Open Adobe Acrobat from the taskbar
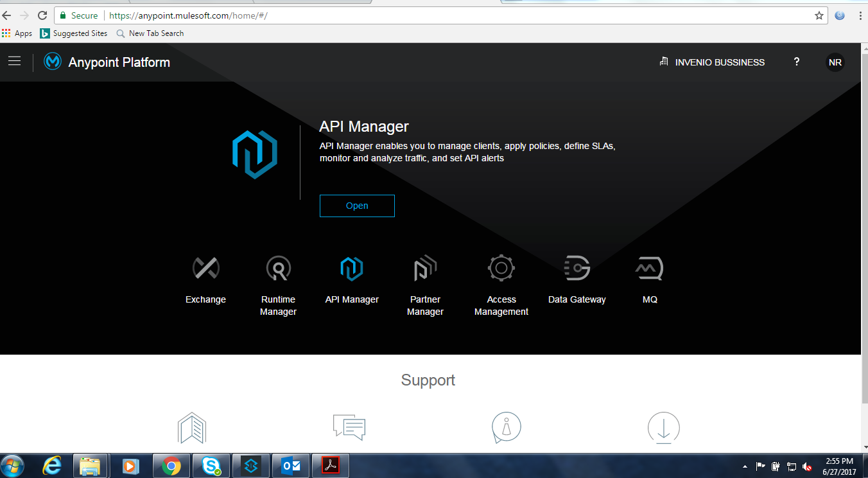The width and height of the screenshot is (868, 478). tap(330, 466)
